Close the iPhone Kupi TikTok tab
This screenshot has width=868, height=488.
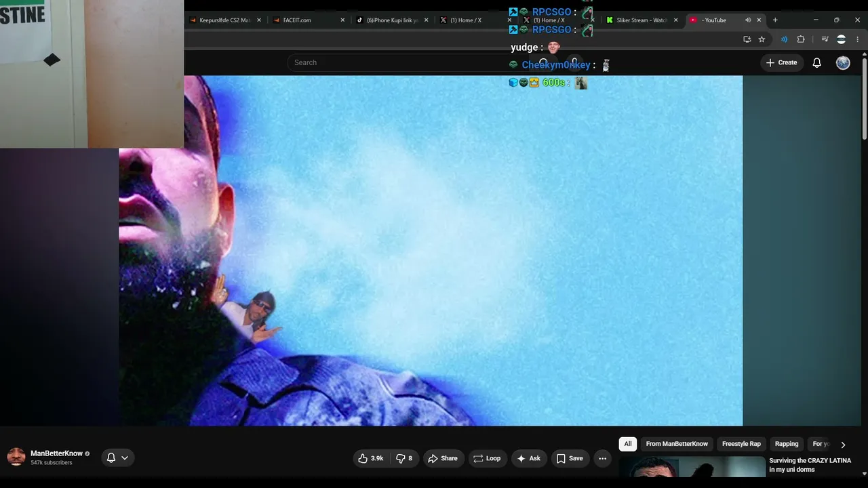[x=427, y=20]
